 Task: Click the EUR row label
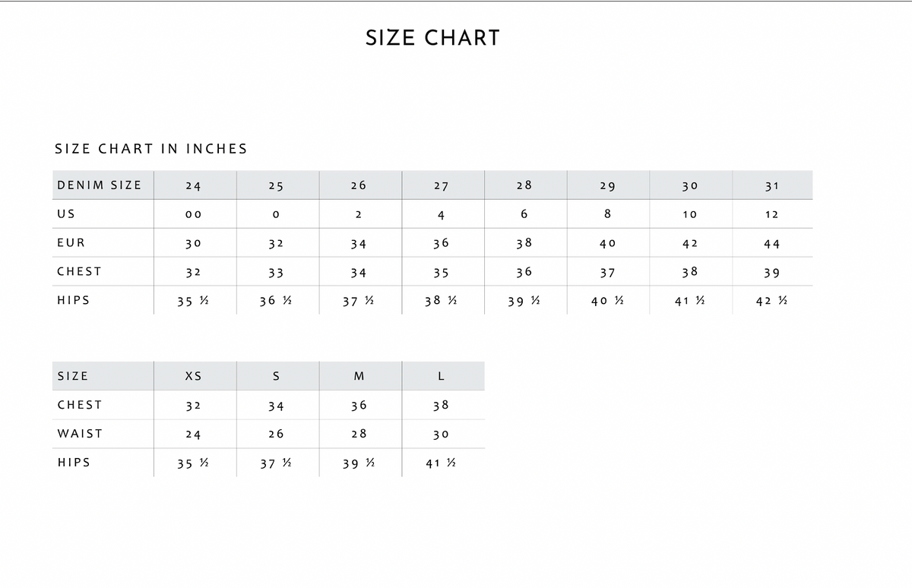point(71,243)
